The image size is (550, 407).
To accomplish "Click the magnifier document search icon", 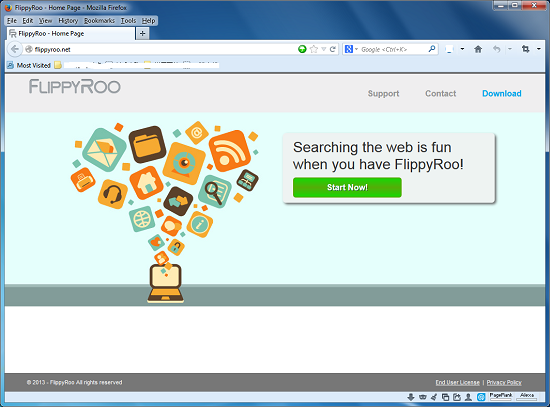I will 215,192.
